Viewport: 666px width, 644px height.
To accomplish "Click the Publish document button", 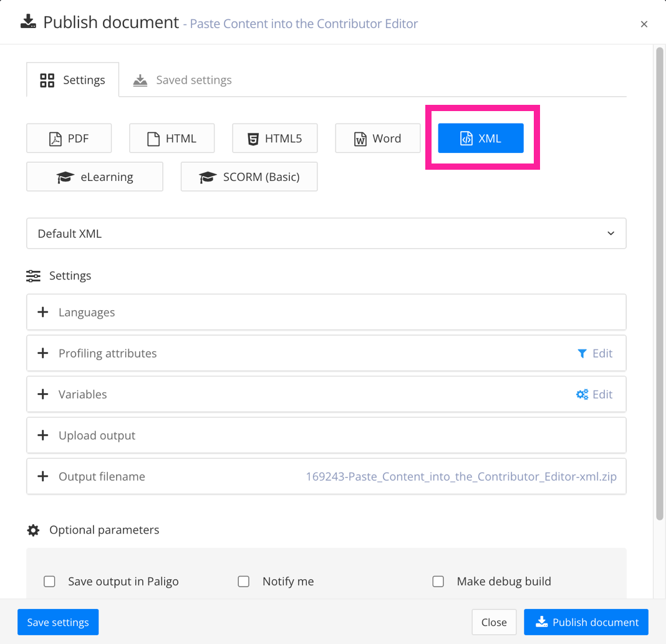I will 586,622.
